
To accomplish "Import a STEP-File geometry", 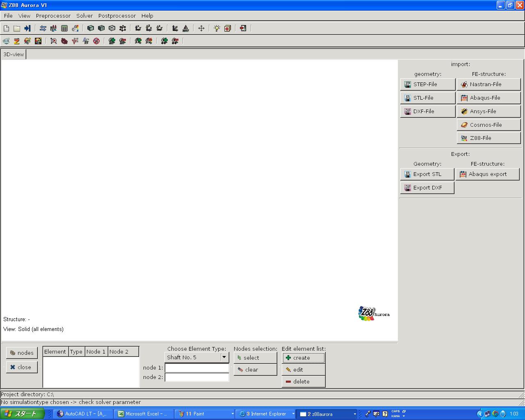I will [428, 84].
